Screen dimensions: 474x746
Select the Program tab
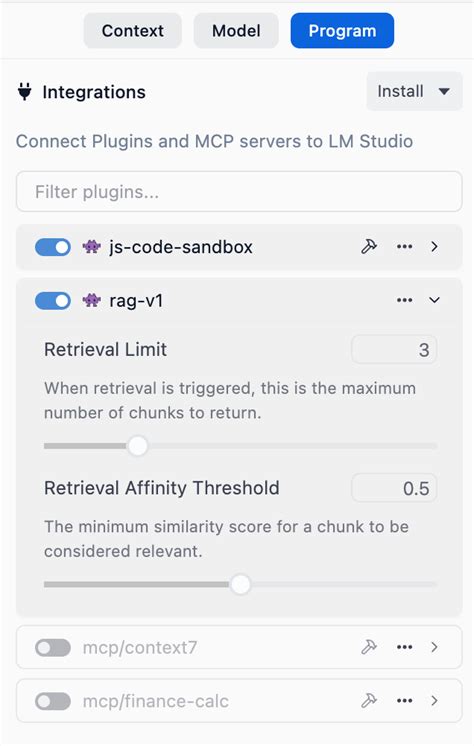pyautogui.click(x=342, y=31)
